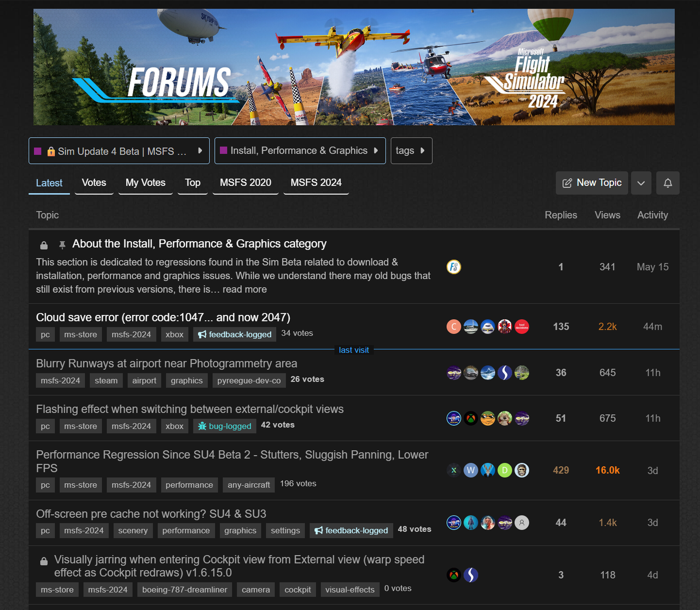This screenshot has width=700, height=610.
Task: Click the 'visual-effects' tag
Action: [350, 589]
